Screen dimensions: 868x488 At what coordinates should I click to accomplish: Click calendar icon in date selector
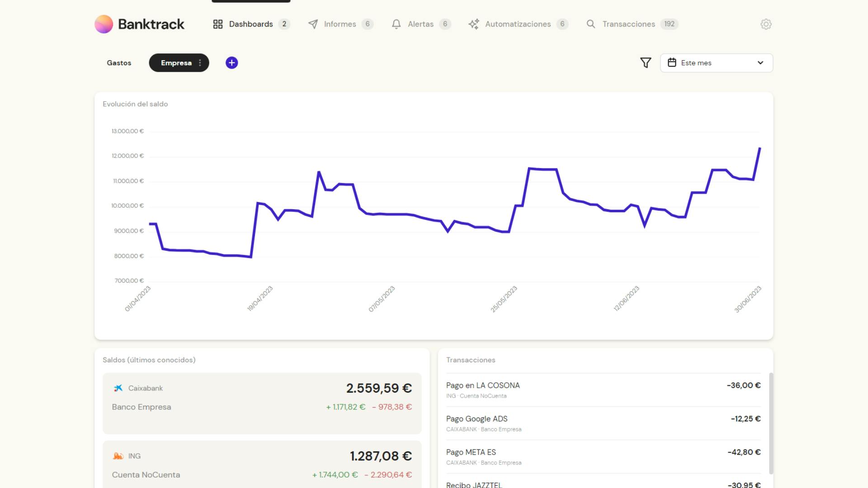click(672, 63)
